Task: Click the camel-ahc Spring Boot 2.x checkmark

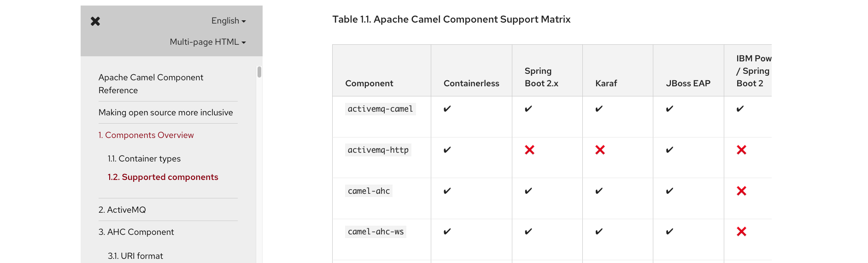Action: (528, 191)
